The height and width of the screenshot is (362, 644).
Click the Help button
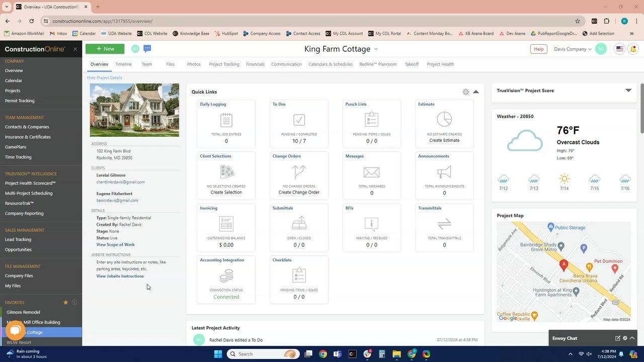pos(538,49)
